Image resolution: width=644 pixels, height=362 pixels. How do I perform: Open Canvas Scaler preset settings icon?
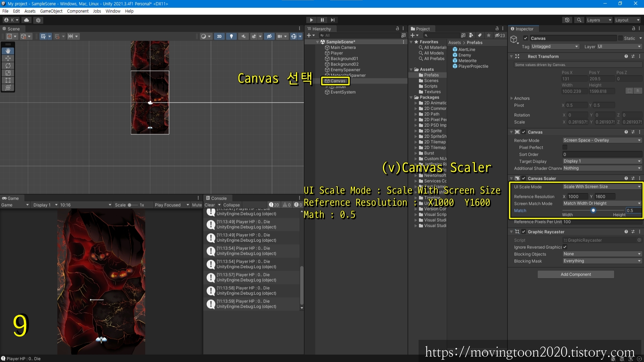[x=633, y=178]
